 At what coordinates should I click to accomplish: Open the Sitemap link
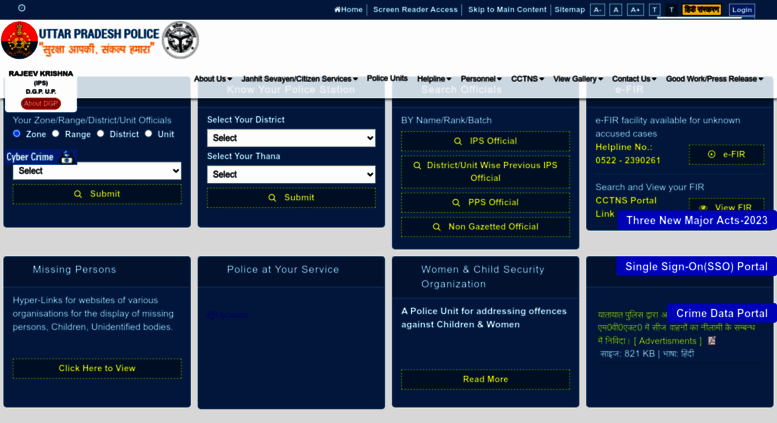coord(569,9)
